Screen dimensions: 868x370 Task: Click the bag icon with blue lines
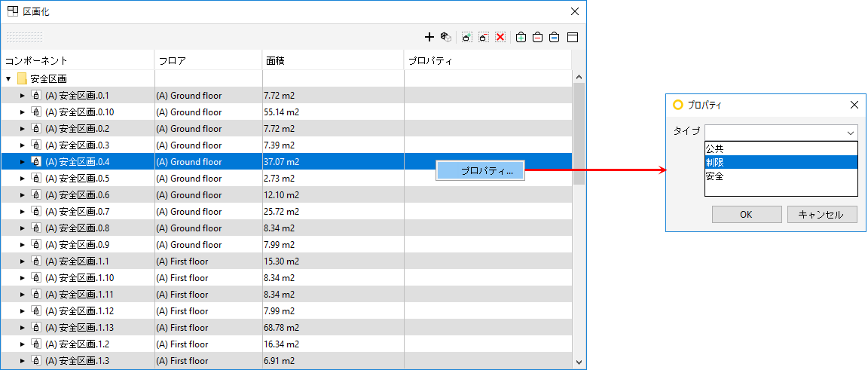554,37
